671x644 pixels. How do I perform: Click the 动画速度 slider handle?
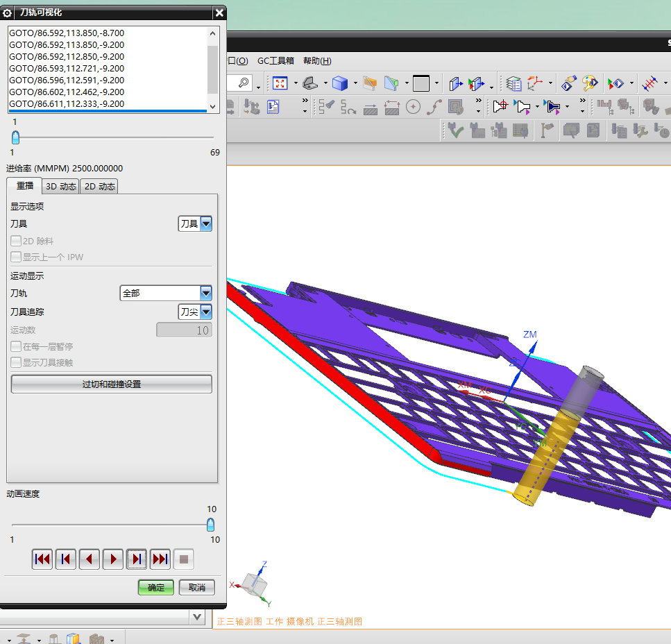point(210,525)
